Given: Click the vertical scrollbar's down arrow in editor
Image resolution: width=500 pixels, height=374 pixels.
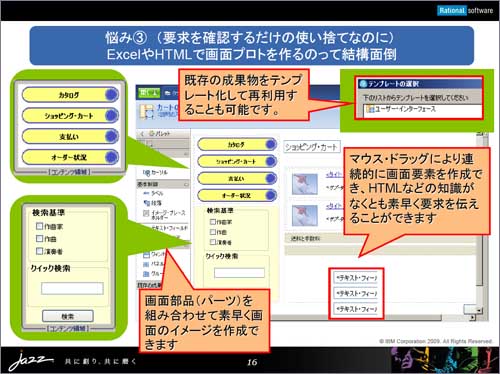Looking at the screenshot, I should [x=479, y=310].
